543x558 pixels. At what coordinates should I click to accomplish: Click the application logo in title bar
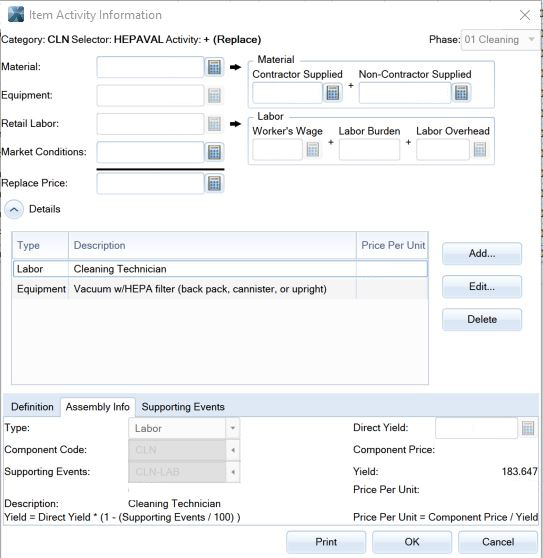(x=16, y=14)
